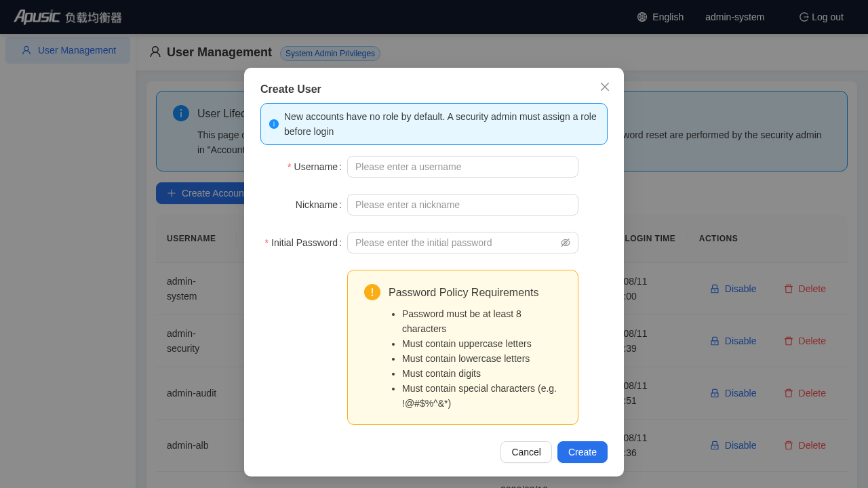The width and height of the screenshot is (868, 488).
Task: Select the admin-audit username cell
Action: click(192, 393)
